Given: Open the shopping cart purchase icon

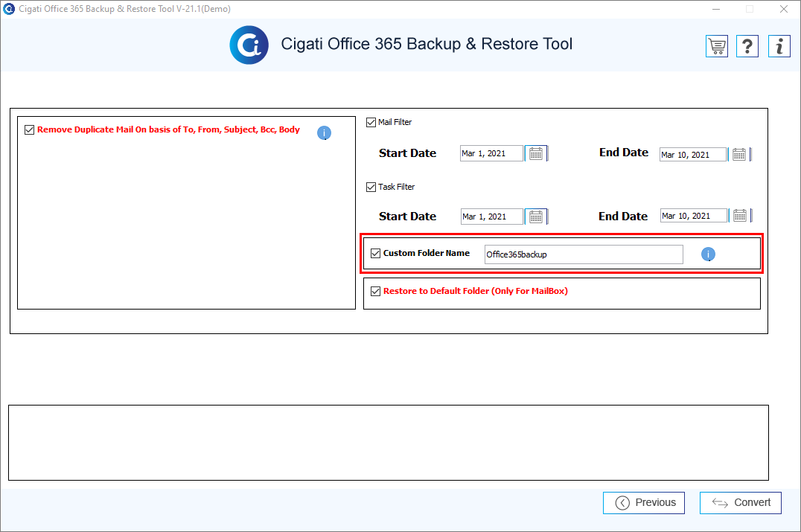Looking at the screenshot, I should coord(717,46).
